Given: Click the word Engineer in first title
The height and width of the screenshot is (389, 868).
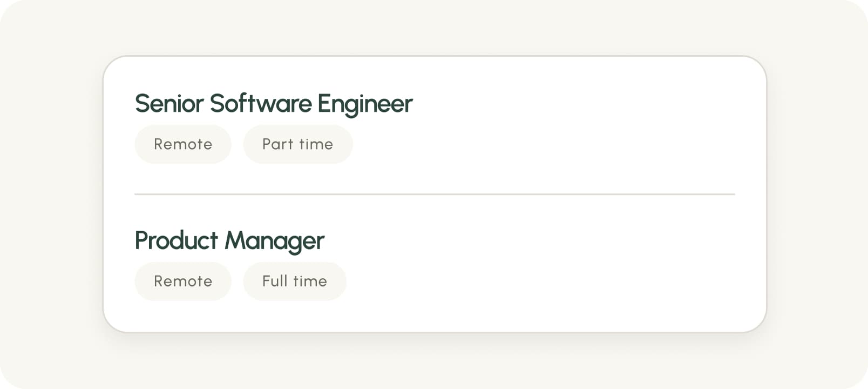Looking at the screenshot, I should pos(365,105).
